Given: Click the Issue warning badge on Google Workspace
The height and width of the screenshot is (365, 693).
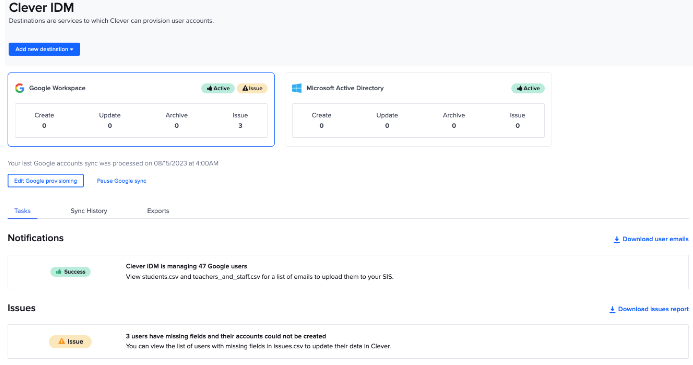Looking at the screenshot, I should coord(252,88).
